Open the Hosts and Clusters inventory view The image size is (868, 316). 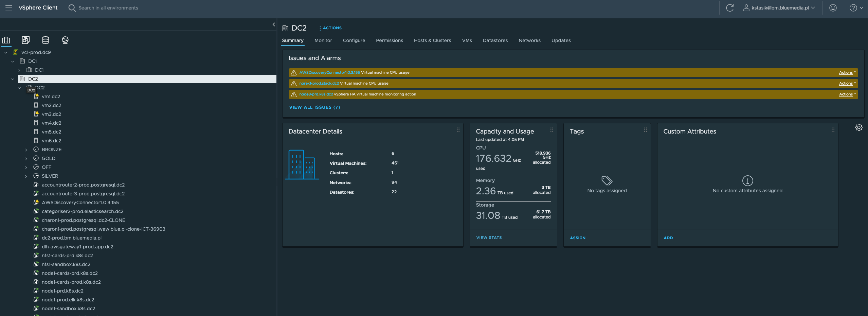tap(6, 40)
